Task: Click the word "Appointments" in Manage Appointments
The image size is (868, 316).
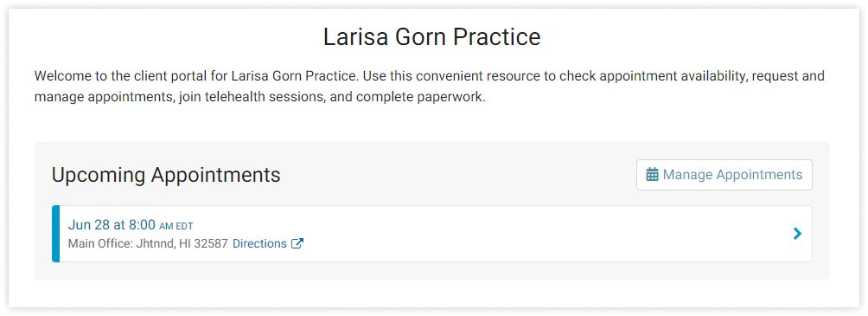Action: [759, 175]
